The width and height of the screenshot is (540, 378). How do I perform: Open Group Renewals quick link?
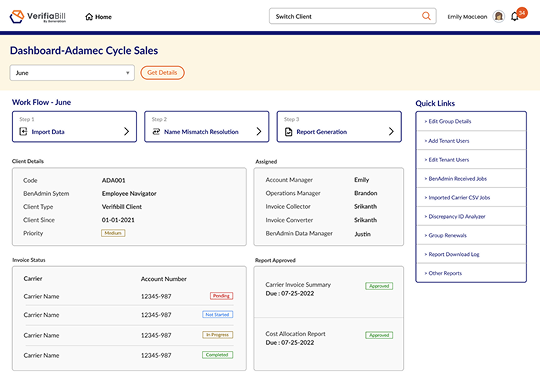(471, 235)
